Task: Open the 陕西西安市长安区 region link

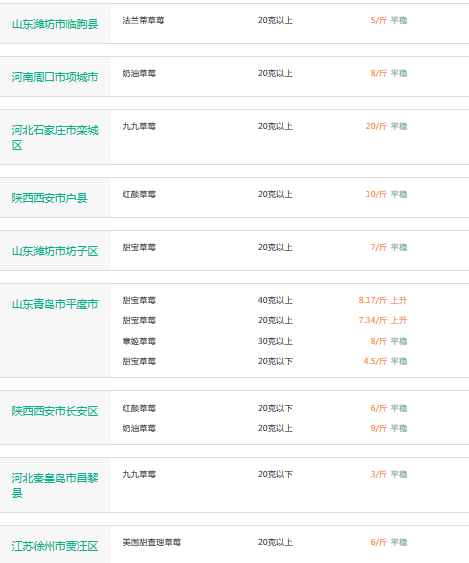Action: coord(55,411)
